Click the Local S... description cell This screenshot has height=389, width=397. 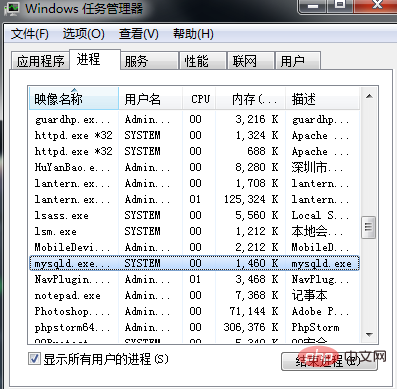320,215
